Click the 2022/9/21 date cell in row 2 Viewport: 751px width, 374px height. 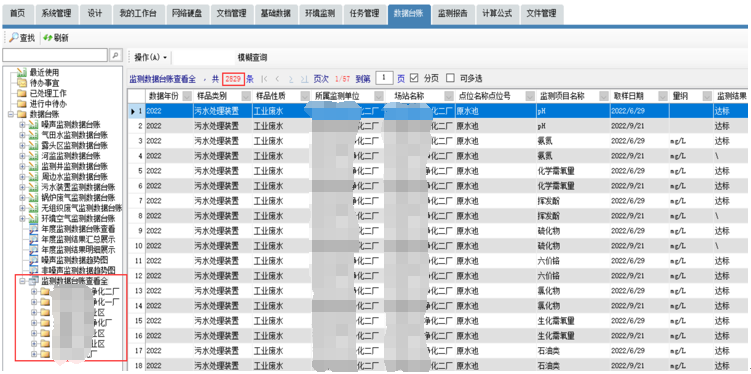(x=639, y=126)
